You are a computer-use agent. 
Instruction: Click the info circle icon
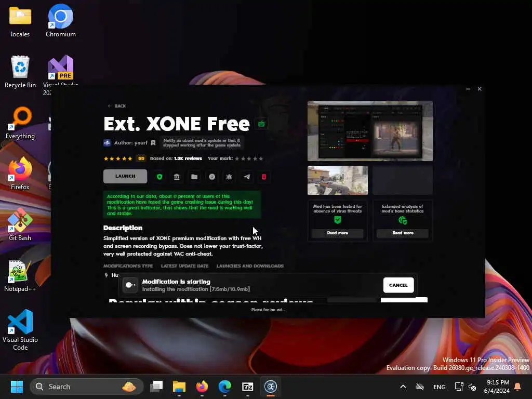point(212,177)
